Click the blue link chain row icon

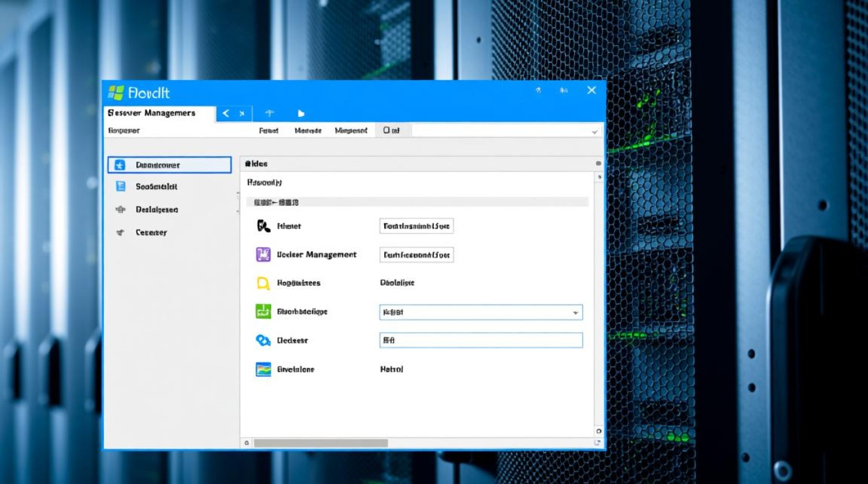(x=263, y=340)
